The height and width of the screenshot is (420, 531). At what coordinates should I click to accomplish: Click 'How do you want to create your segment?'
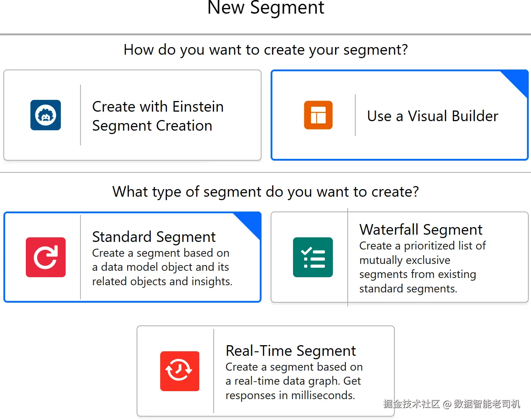coord(266,50)
